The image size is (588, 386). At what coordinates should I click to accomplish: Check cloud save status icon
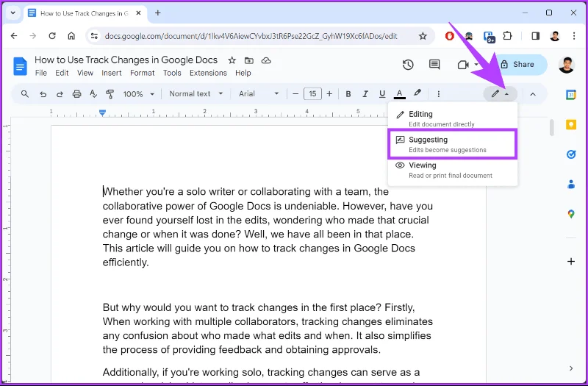coord(266,60)
